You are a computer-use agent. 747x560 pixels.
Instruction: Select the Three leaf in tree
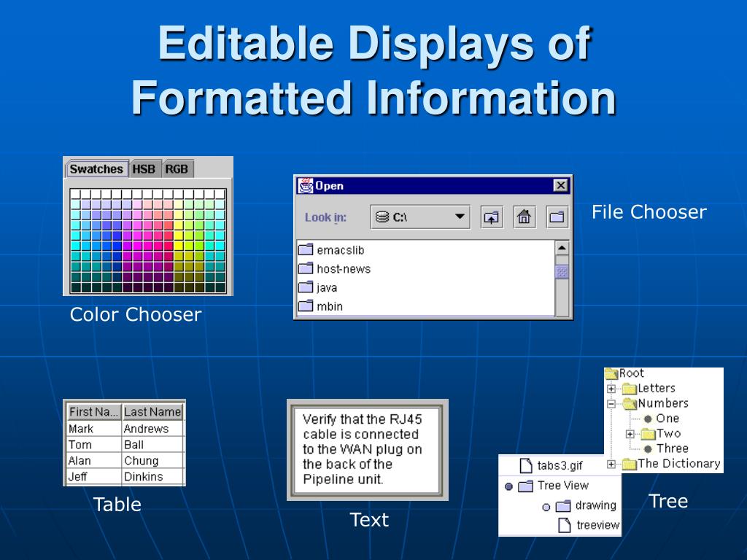point(672,448)
